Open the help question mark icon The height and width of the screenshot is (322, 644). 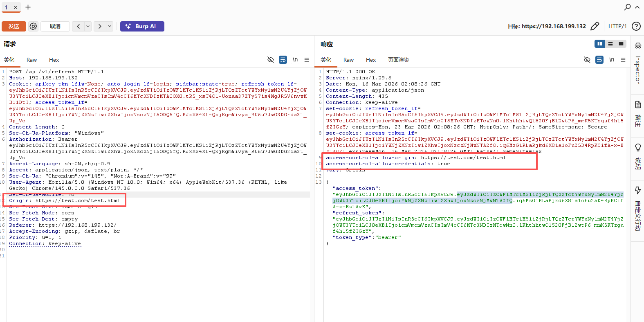point(636,26)
